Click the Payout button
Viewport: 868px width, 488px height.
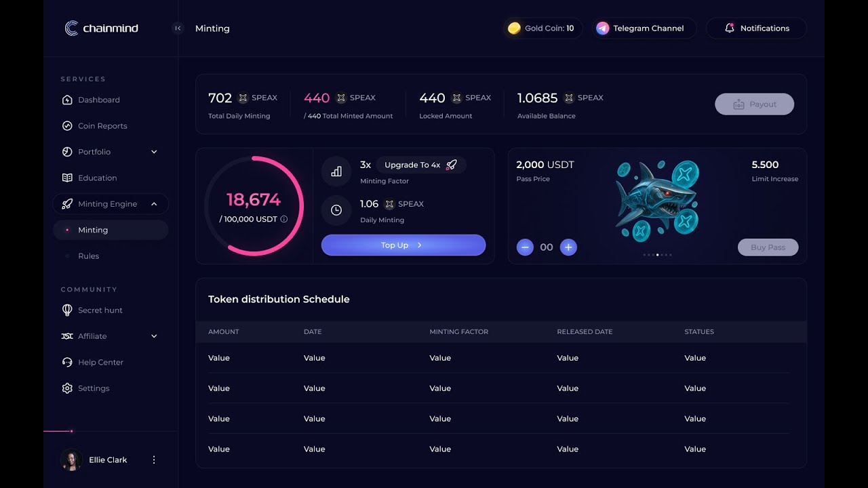point(754,104)
